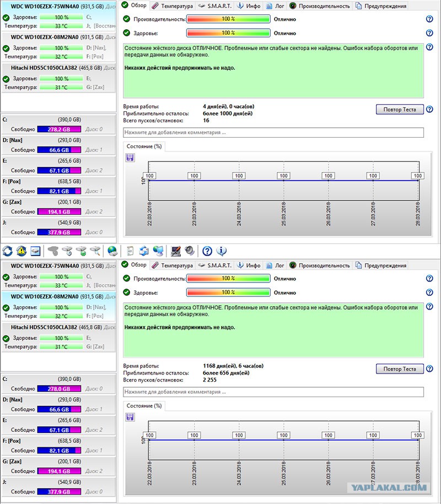The height and width of the screenshot is (504, 441).
Task: Click the network computers globe toolbar icon
Action: click(x=158, y=251)
